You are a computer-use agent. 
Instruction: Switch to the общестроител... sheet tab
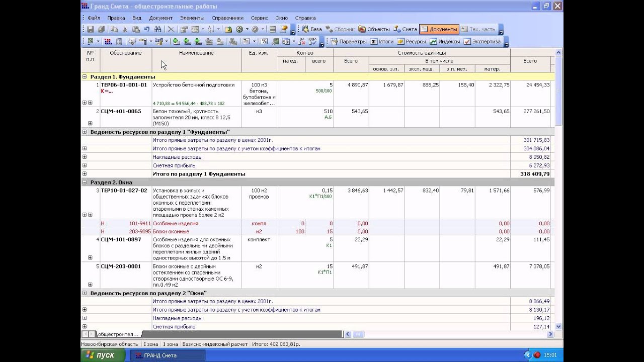tap(118, 334)
